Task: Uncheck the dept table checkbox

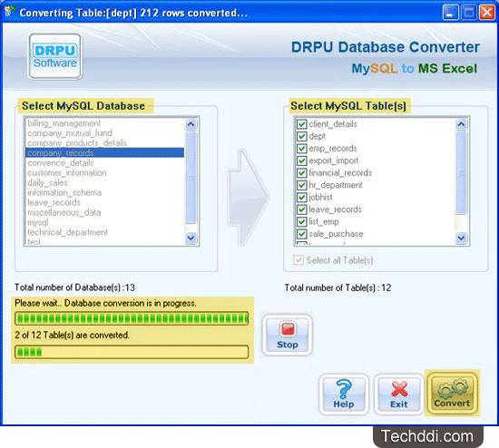Action: 301,136
